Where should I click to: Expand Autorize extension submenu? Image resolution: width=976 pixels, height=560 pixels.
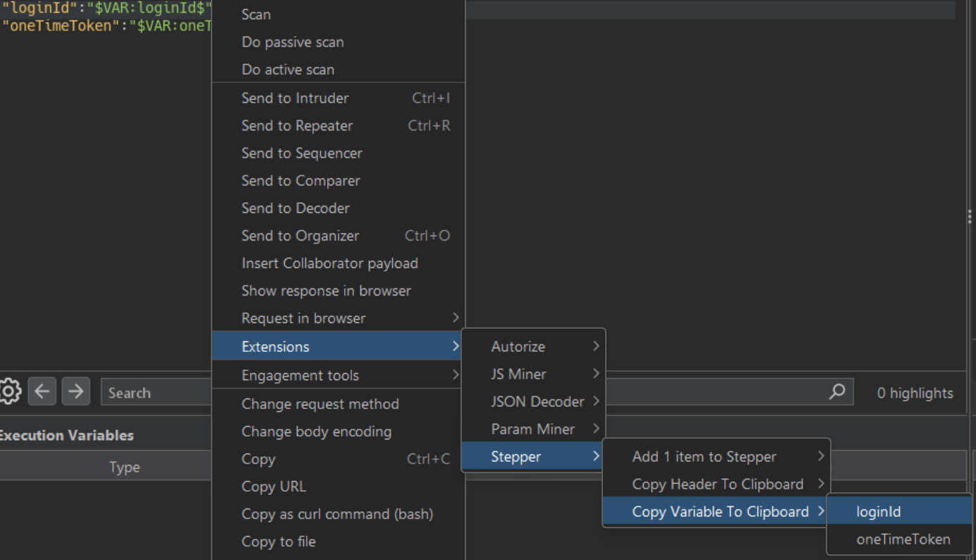click(533, 346)
